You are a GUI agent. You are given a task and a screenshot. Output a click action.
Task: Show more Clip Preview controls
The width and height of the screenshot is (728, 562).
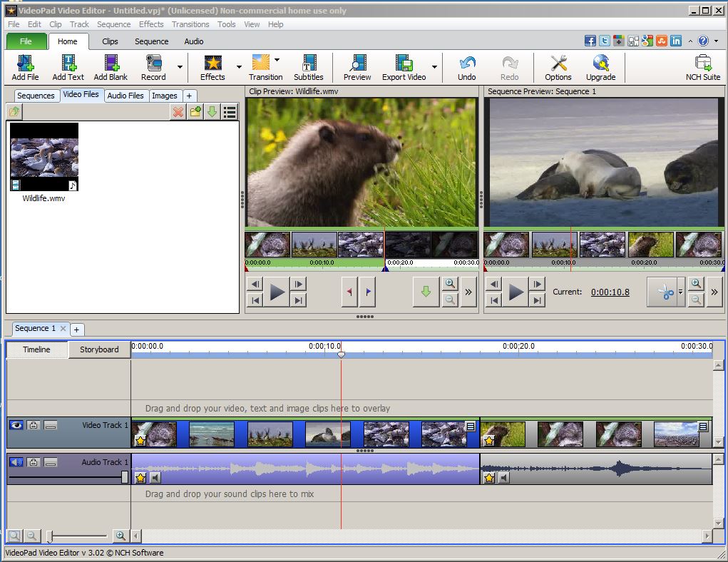coord(468,292)
